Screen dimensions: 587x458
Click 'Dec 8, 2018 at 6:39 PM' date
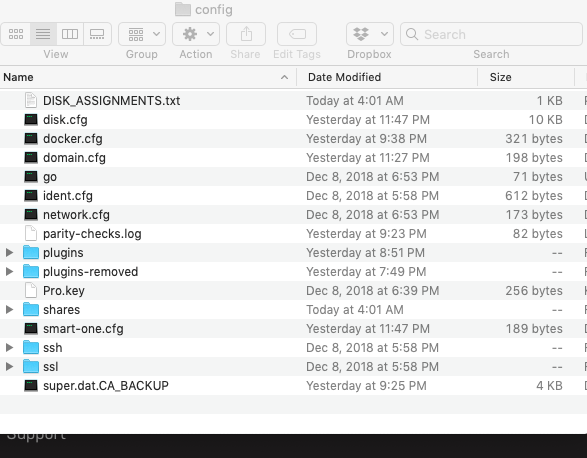[x=372, y=291]
